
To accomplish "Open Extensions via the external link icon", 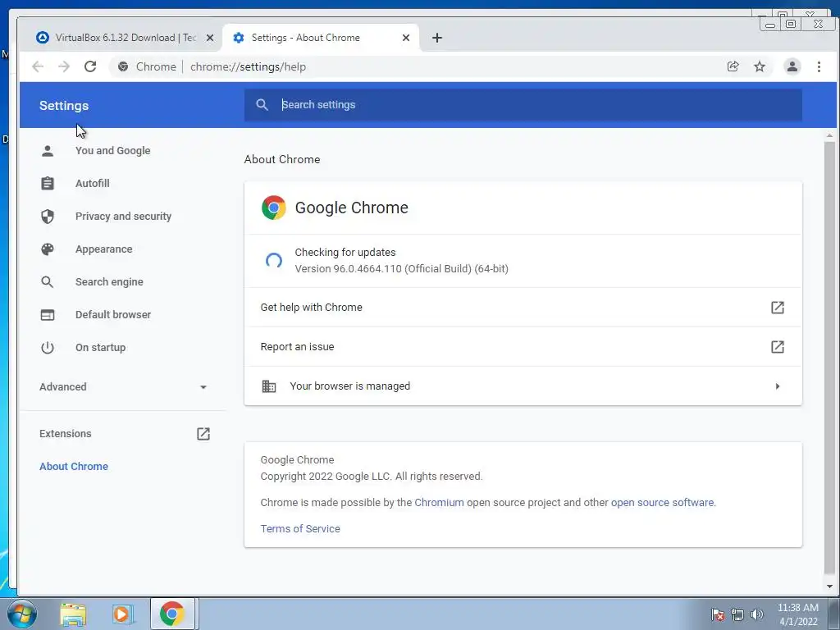I will click(x=203, y=433).
